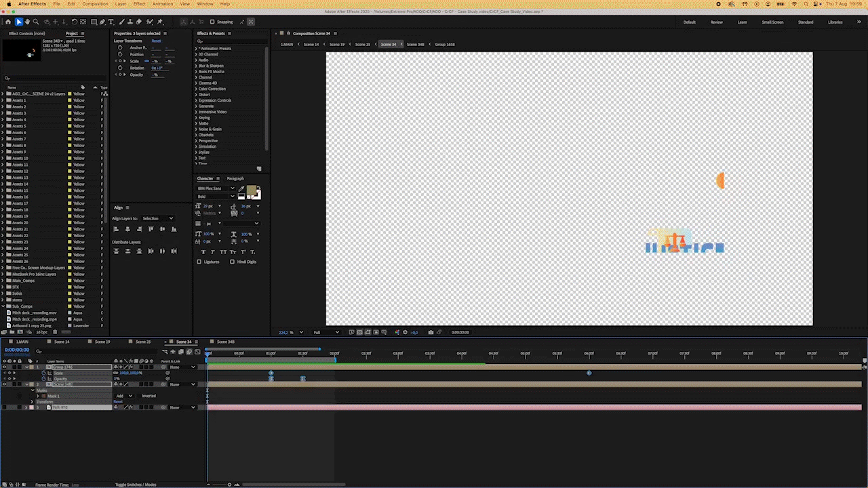Click Reset for the Scene 34B Transform
Screen dimensions: 868x488
118,402
